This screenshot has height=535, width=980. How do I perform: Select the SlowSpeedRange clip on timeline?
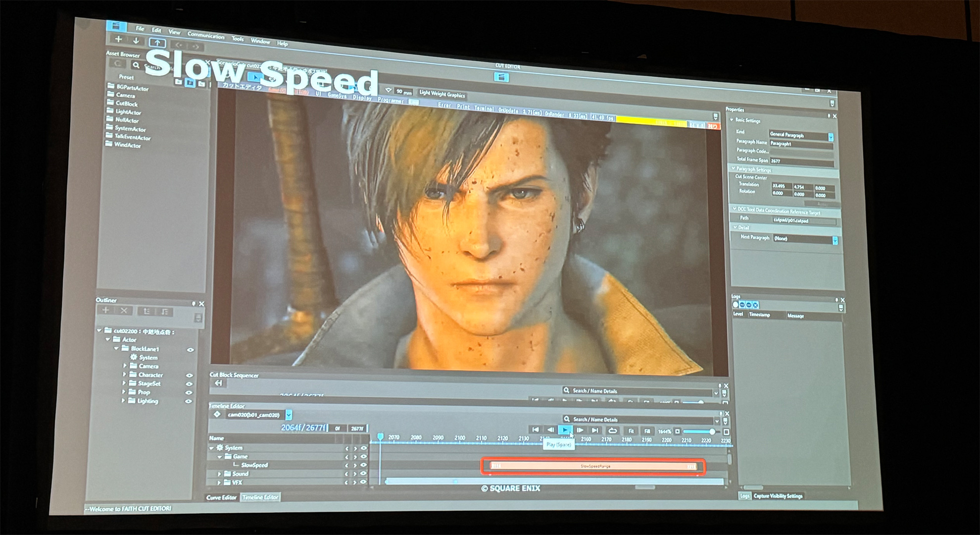click(594, 466)
